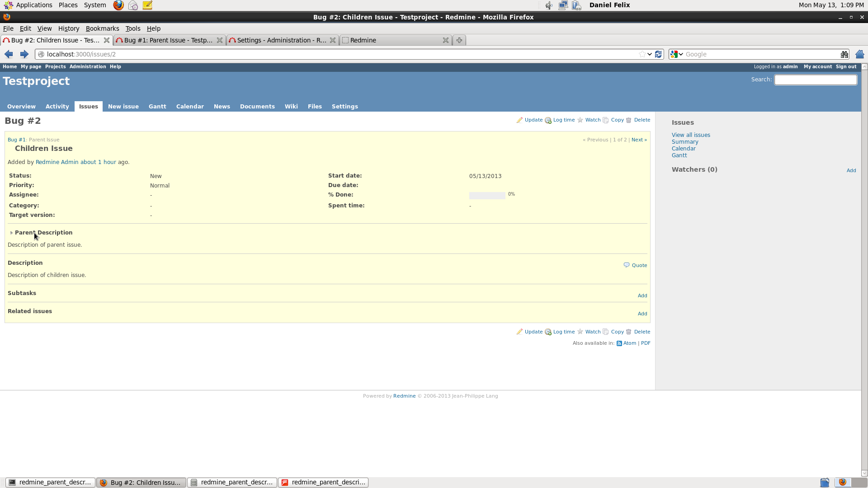Viewport: 868px width, 488px height.
Task: Click the pencil Update icon at top
Action: coord(519,120)
